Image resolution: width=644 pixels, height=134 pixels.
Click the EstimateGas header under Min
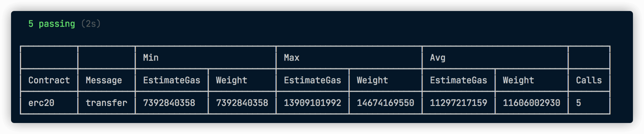pos(172,80)
